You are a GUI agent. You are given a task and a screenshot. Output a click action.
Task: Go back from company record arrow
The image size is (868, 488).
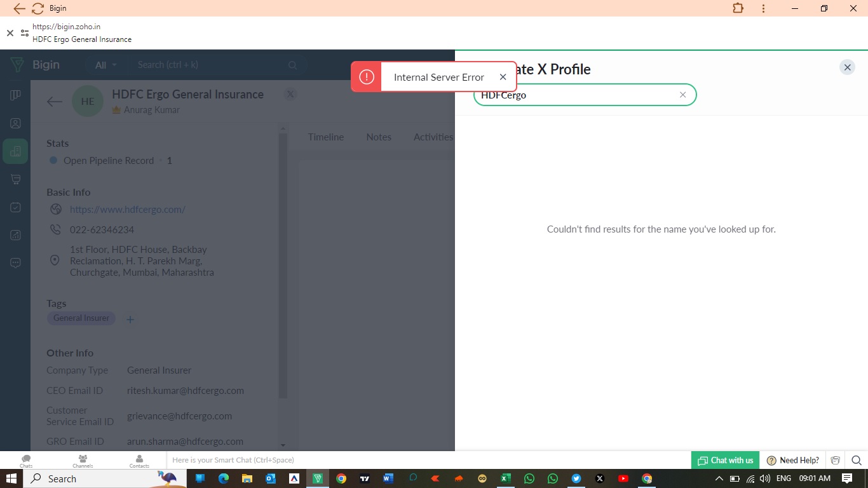click(x=55, y=101)
